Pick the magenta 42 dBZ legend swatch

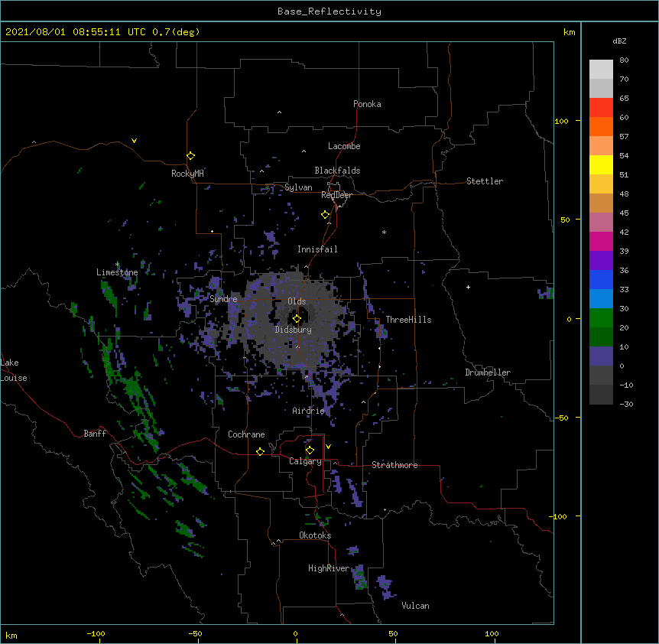tap(601, 241)
